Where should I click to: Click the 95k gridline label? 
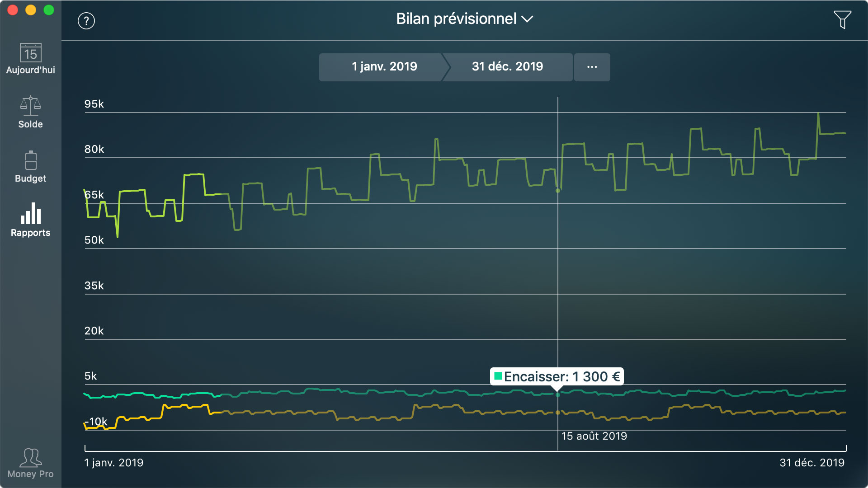[94, 104]
